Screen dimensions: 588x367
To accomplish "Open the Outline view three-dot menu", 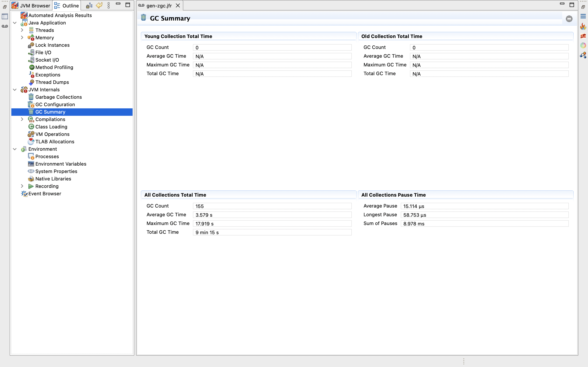I will pos(109,5).
